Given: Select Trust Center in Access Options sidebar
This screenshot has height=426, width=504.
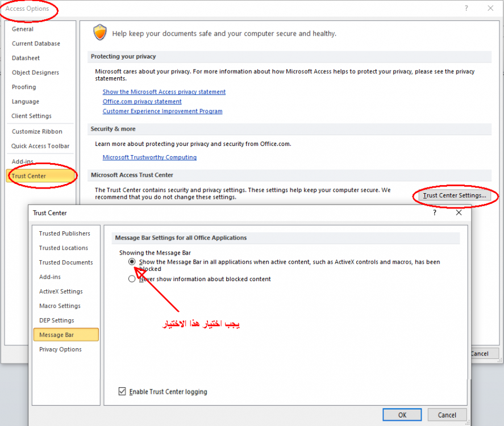Looking at the screenshot, I should pyautogui.click(x=41, y=176).
